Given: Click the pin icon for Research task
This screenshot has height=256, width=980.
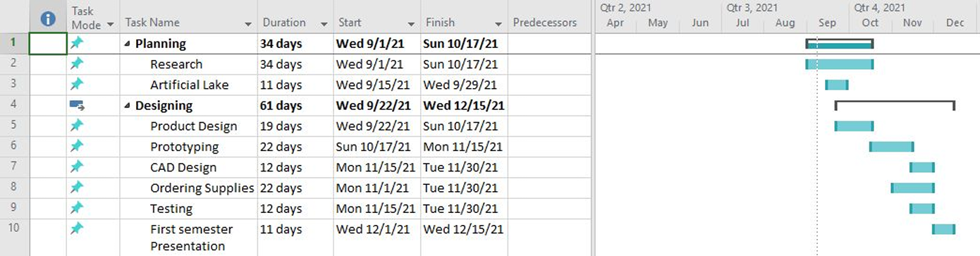Looking at the screenshot, I should click(77, 64).
